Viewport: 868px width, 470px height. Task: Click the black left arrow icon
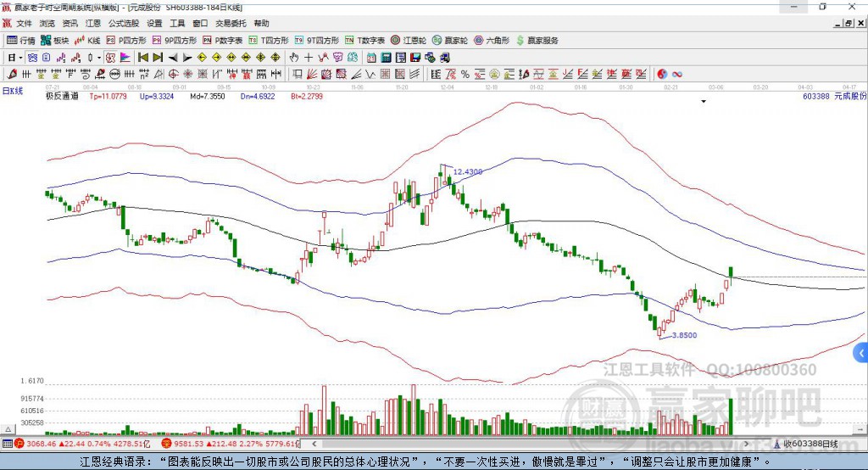point(173,57)
